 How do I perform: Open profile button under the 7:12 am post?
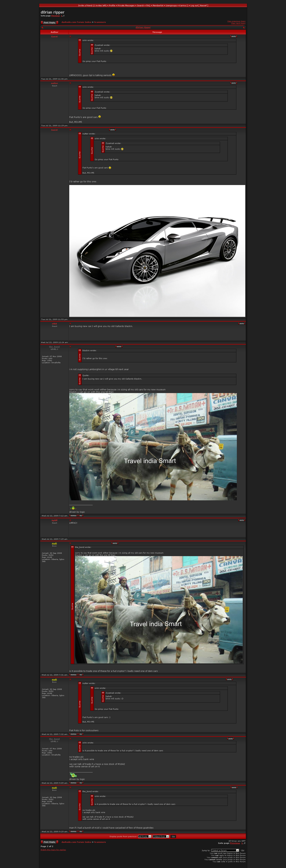coord(73,516)
